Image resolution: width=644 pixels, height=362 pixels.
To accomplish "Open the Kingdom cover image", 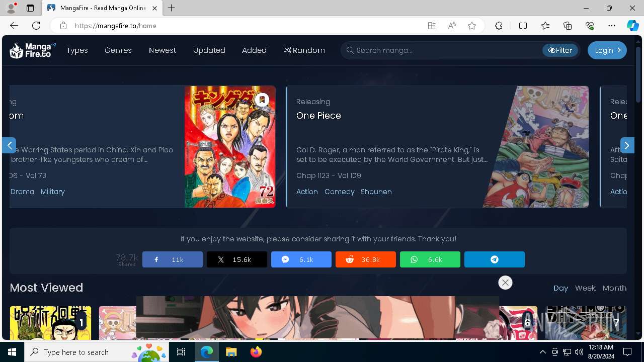I will coord(230,147).
